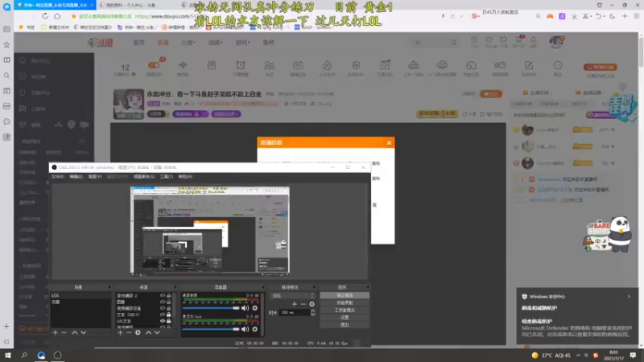Toggle lock on 游戏捕获 2 source
The image size is (644, 362).
click(x=168, y=295)
